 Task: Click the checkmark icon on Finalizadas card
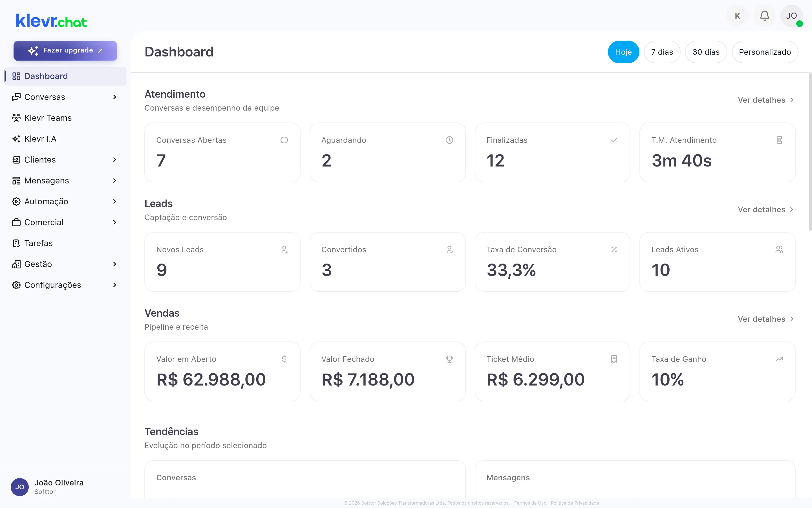(614, 140)
